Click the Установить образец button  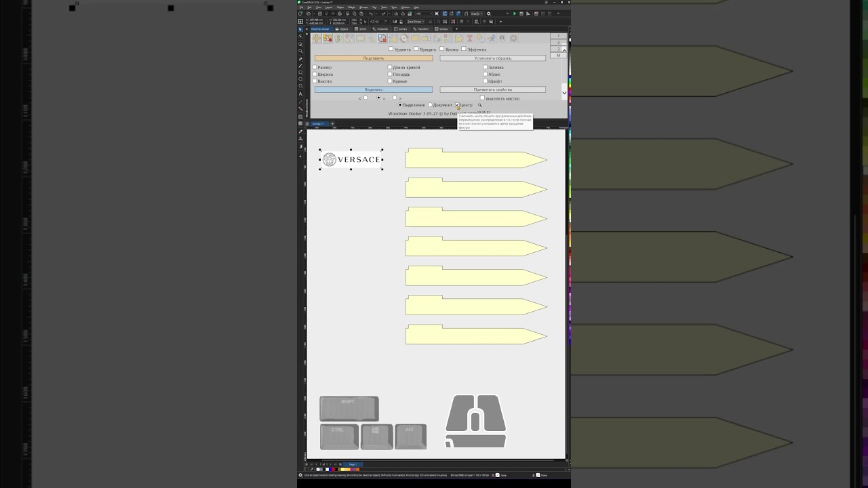(493, 58)
